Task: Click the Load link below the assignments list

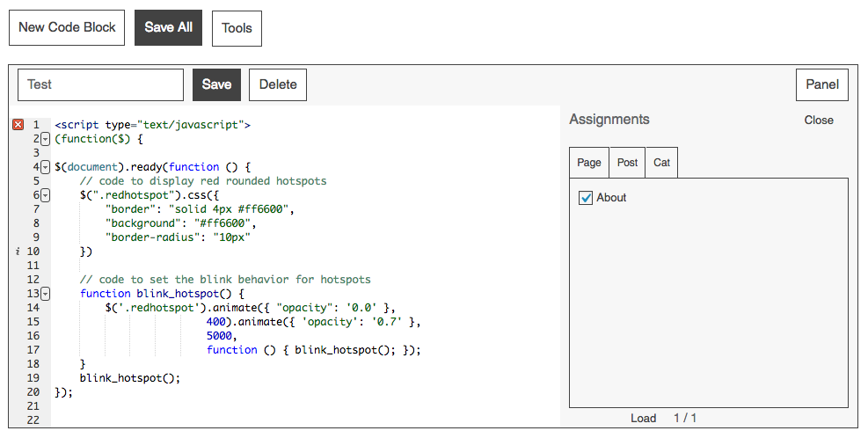Action: point(643,418)
